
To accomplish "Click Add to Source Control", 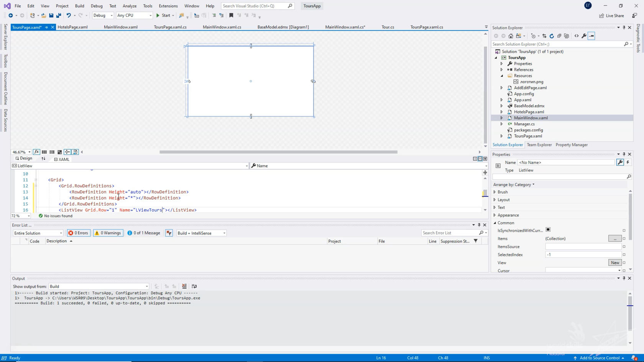I will [x=599, y=358].
